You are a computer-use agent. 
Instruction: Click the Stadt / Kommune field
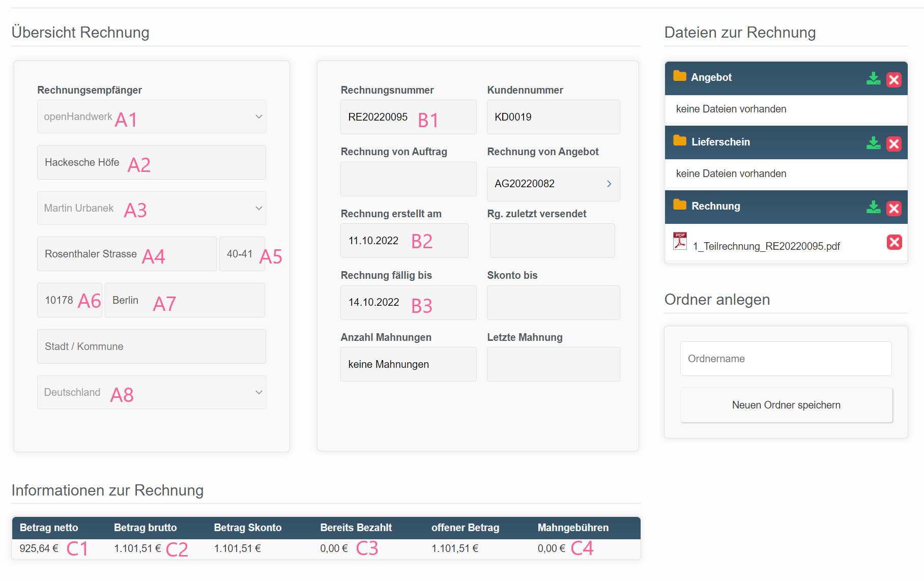click(x=152, y=346)
